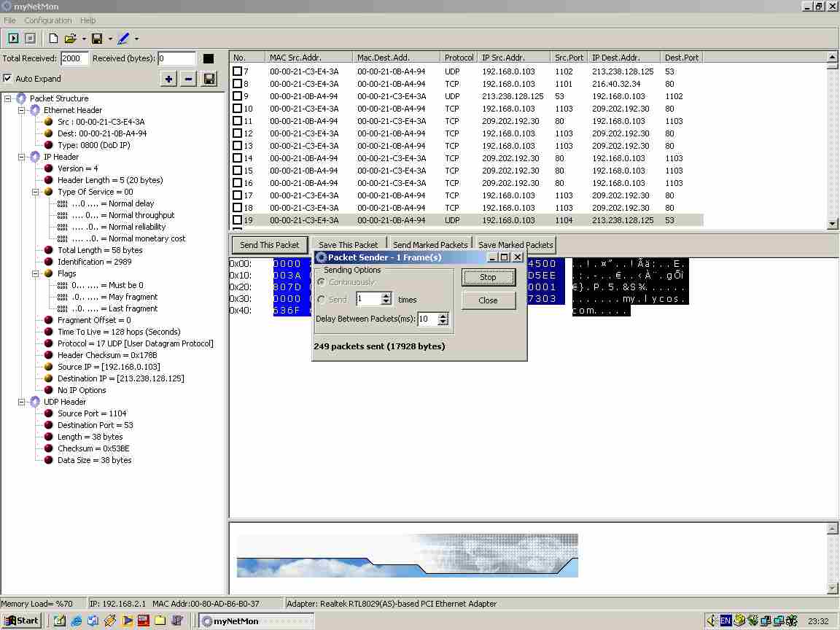Click the minus icon above the packet tree

(189, 78)
